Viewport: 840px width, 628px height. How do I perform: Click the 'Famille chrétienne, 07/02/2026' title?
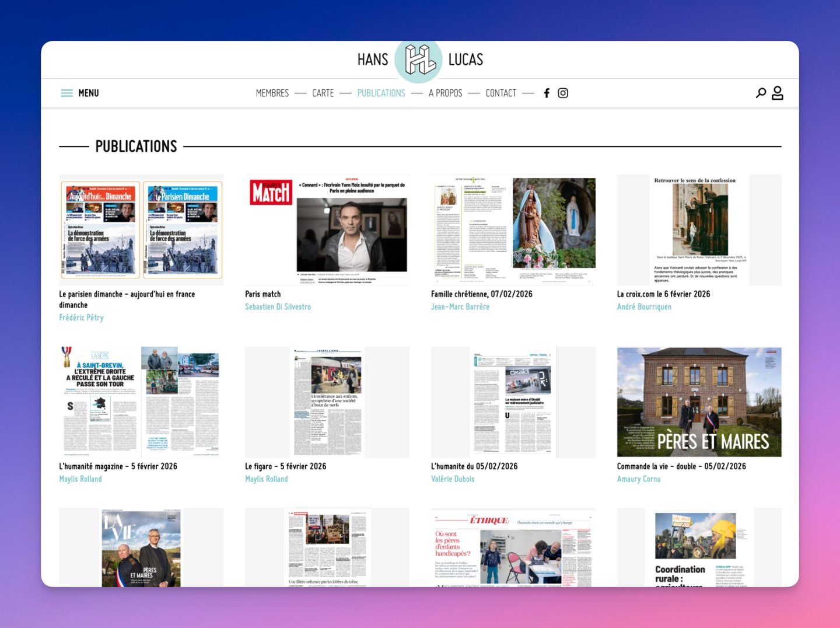(482, 294)
